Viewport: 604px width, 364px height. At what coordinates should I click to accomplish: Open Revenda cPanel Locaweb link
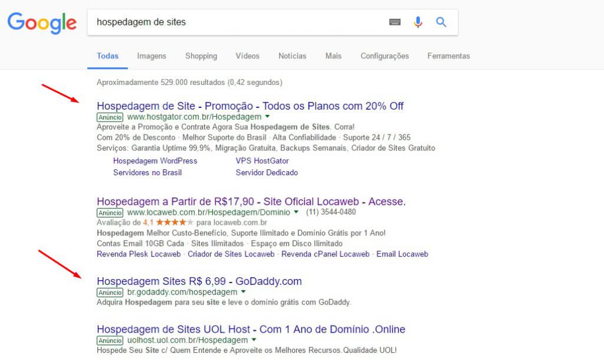click(326, 254)
